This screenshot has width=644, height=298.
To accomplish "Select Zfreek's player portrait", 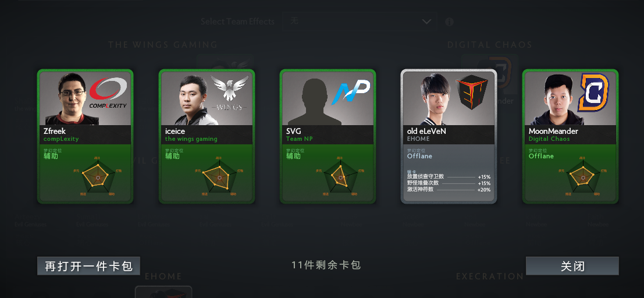I will (66, 99).
